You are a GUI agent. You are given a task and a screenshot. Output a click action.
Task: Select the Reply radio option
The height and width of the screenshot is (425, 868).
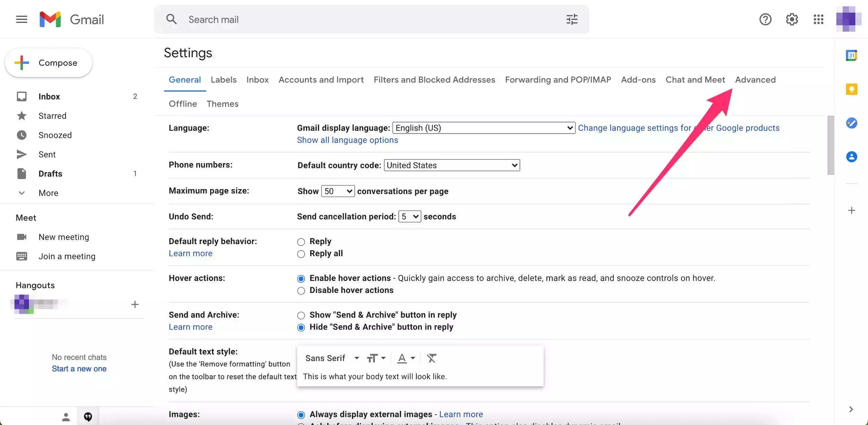(301, 242)
